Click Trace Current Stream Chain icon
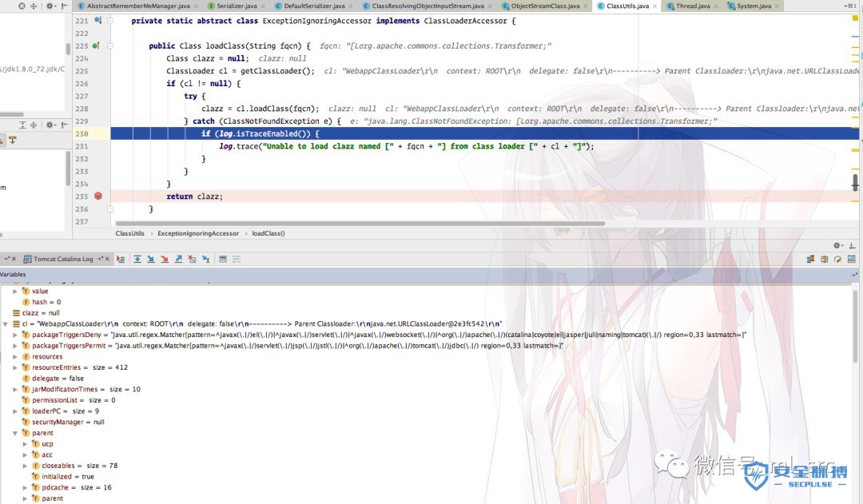 [237, 259]
